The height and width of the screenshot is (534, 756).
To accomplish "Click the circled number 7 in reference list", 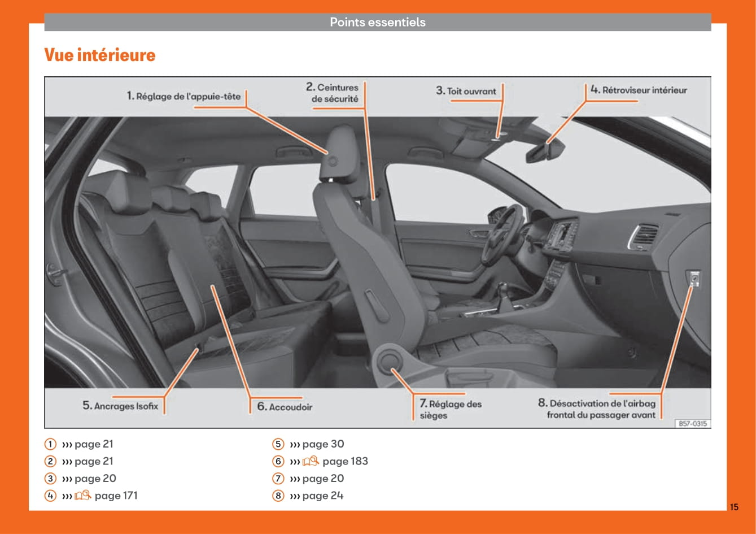I will point(278,479).
